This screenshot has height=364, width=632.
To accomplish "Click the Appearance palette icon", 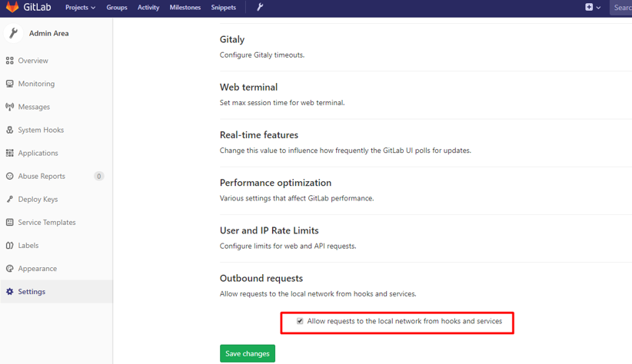I will click(10, 269).
